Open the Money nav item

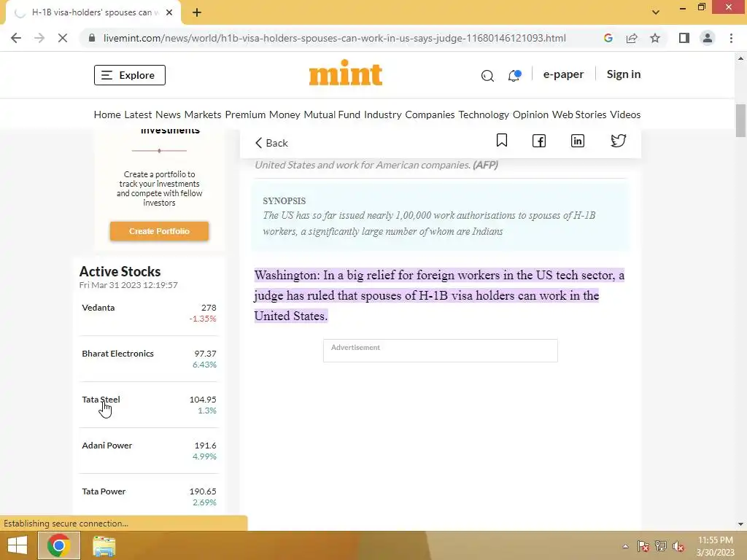285,114
